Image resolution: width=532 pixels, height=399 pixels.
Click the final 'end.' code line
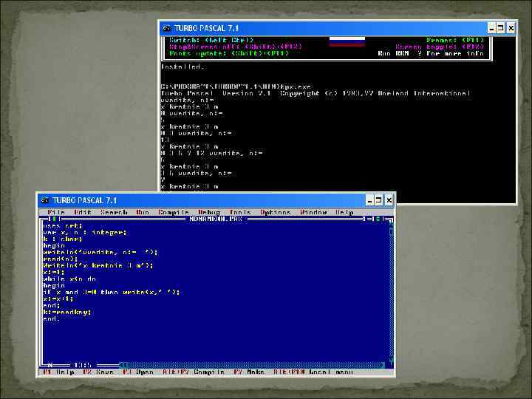[52, 319]
